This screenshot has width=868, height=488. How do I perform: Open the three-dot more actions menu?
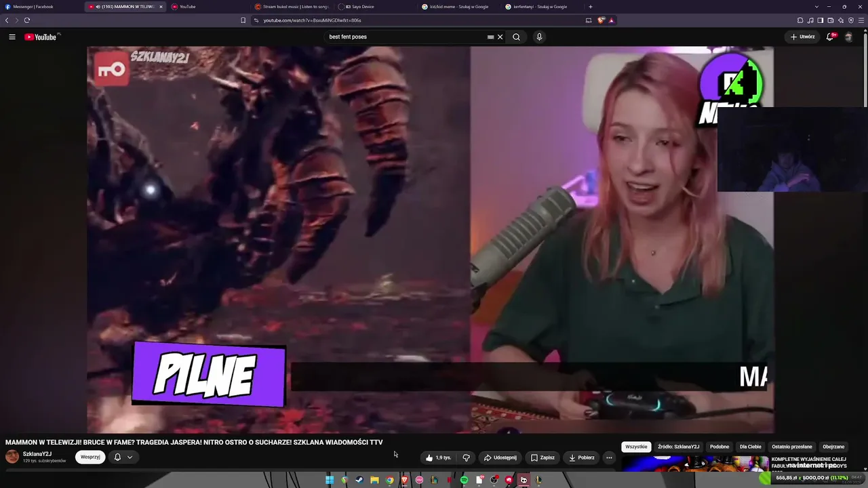coord(609,457)
